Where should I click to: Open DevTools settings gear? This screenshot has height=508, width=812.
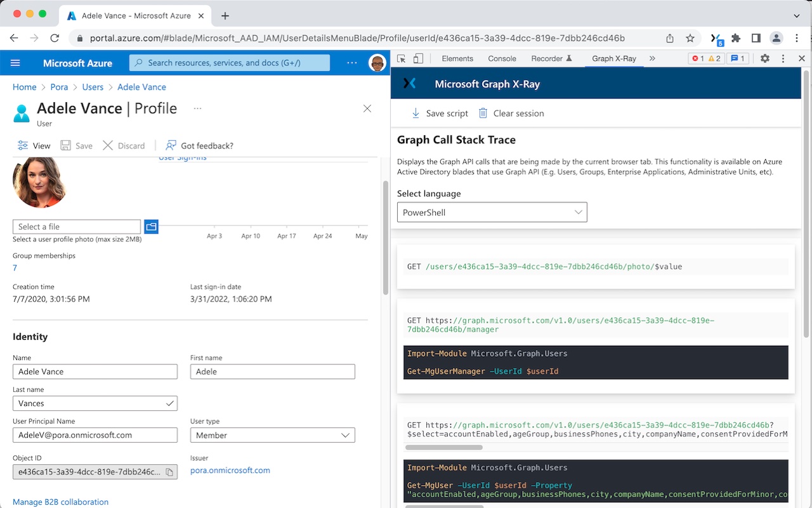(x=764, y=58)
